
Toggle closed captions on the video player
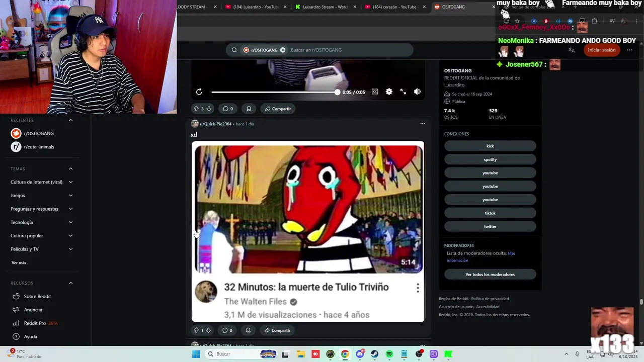375,92
